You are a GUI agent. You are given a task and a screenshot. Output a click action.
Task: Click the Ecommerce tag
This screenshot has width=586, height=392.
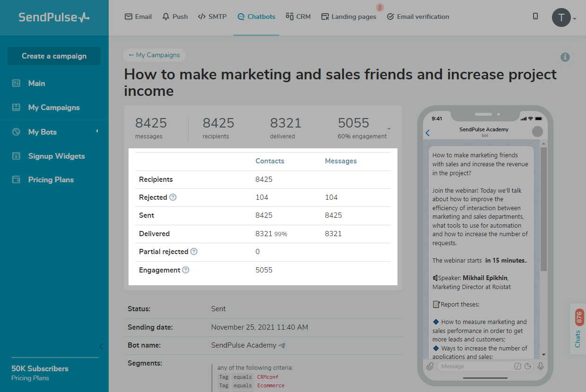click(x=271, y=385)
